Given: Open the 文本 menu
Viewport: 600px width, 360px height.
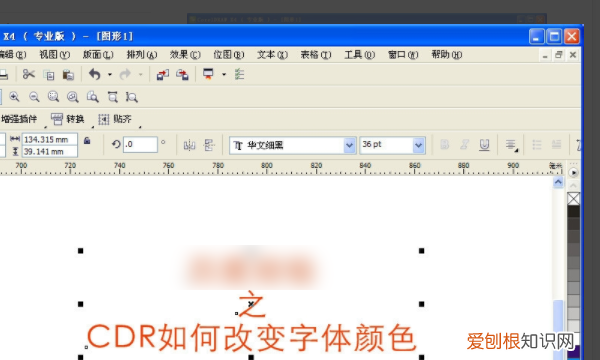Looking at the screenshot, I should click(x=272, y=55).
